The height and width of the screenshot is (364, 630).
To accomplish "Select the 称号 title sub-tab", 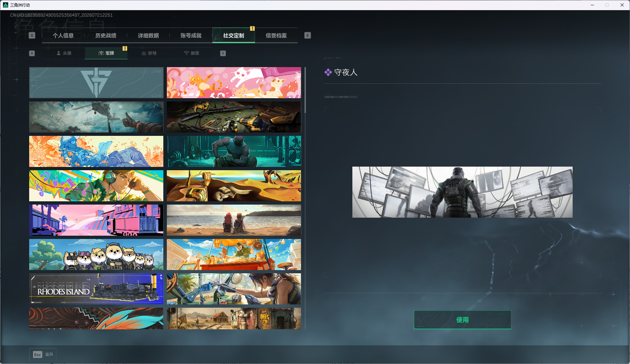I will pos(149,53).
